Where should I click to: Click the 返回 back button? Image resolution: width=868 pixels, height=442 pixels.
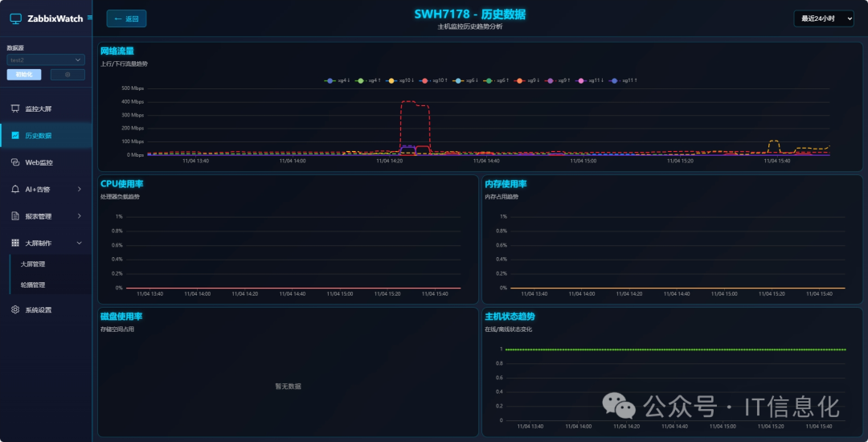pyautogui.click(x=126, y=18)
